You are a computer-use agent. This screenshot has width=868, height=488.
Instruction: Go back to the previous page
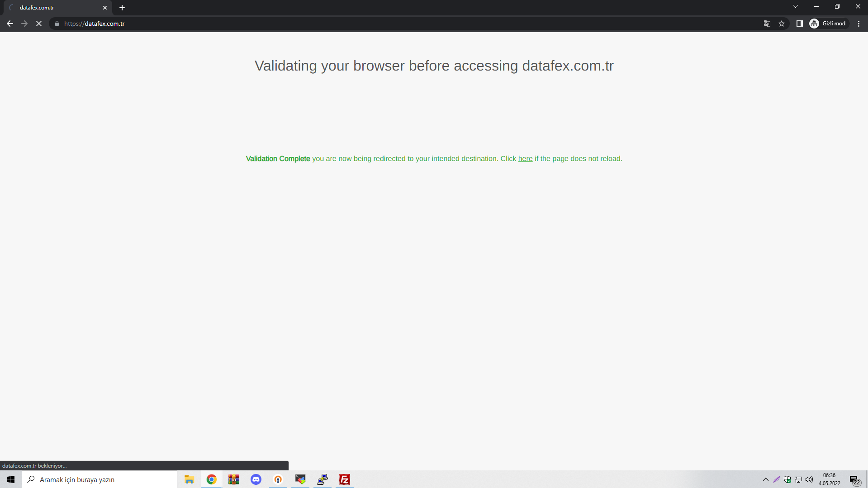point(10,24)
